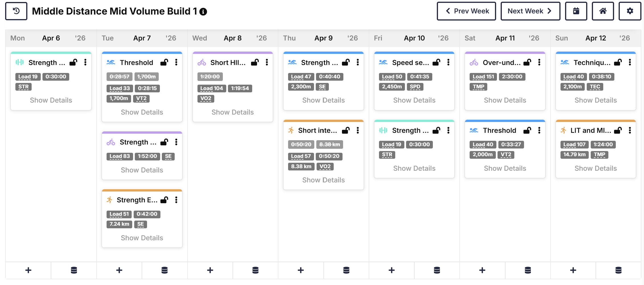Toggle lock on Tuesday Threshold swim
Image resolution: width=644 pixels, height=285 pixels.
[164, 62]
